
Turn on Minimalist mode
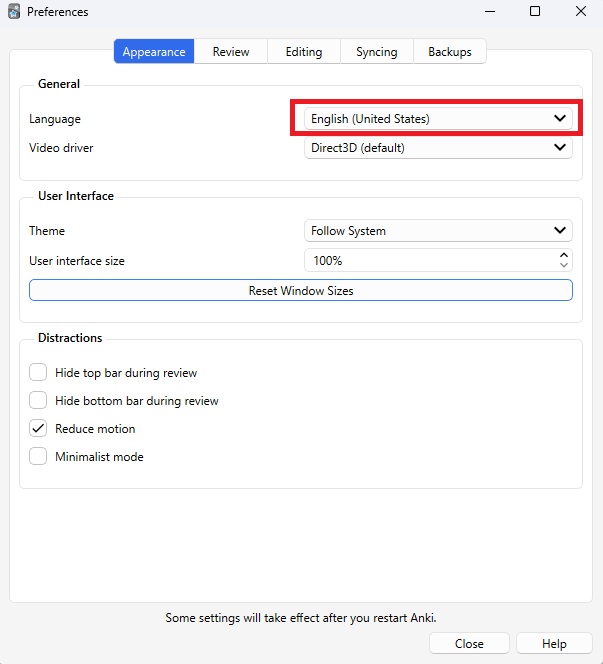coord(38,457)
